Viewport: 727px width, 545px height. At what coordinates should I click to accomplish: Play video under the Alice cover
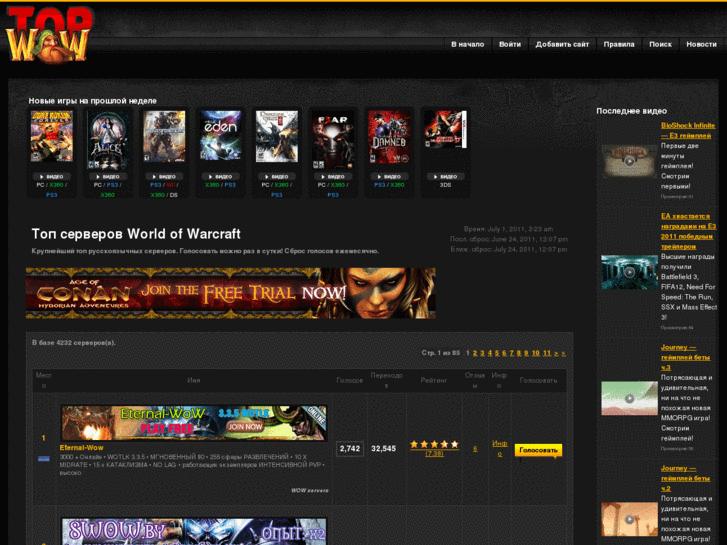[108, 176]
